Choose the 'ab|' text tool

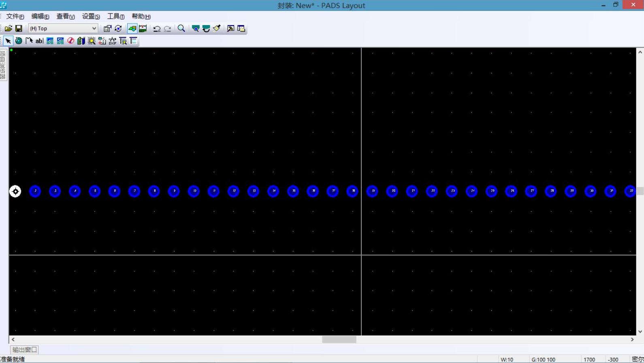(39, 41)
